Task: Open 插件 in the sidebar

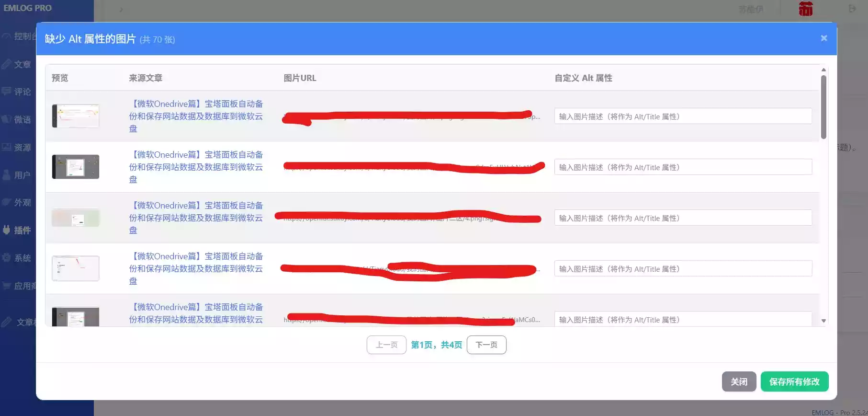Action: pyautogui.click(x=22, y=230)
